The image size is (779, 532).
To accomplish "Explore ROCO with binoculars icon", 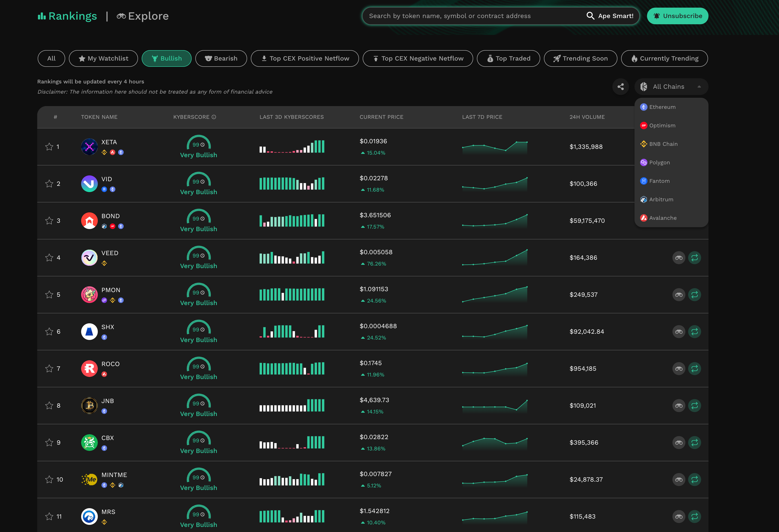I will coord(679,369).
